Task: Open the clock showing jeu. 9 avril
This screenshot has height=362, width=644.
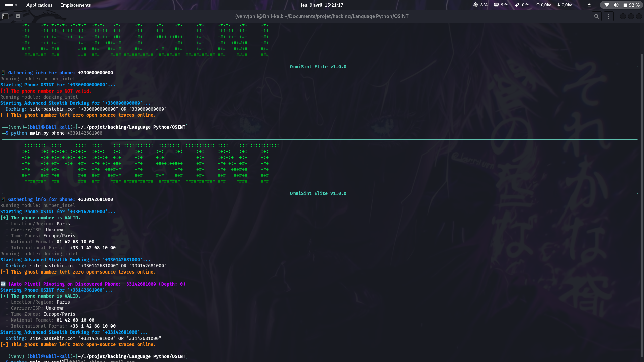Action: (322, 5)
